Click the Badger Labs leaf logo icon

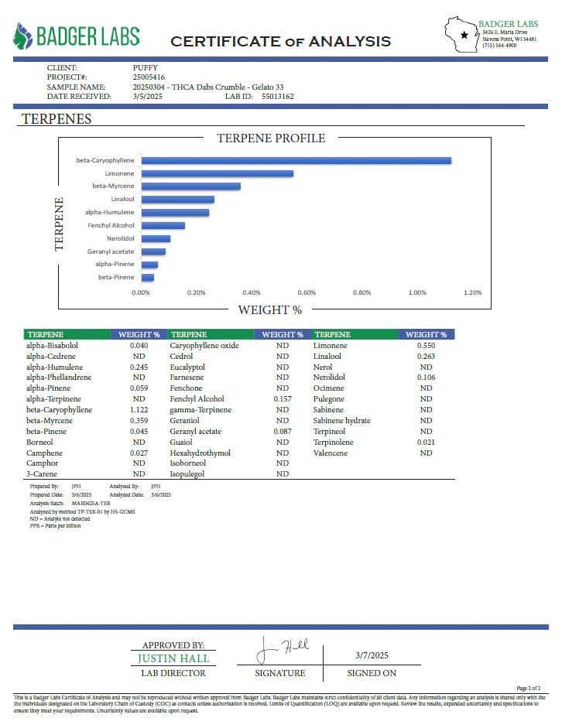pyautogui.click(x=22, y=36)
